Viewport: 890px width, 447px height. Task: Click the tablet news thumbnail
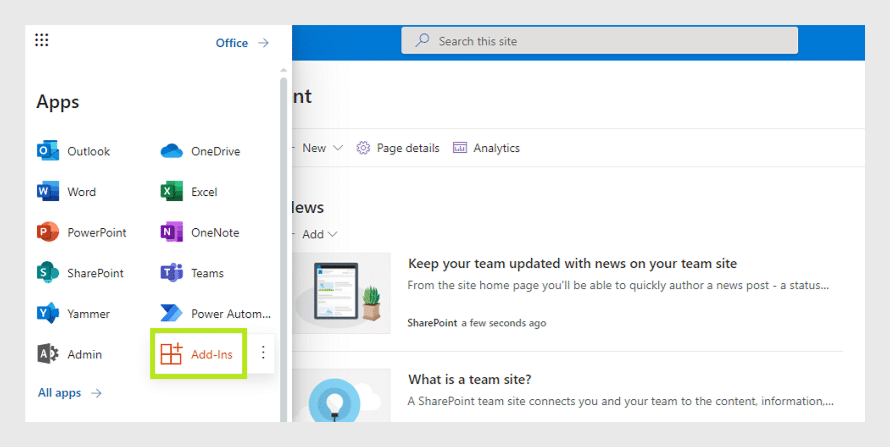click(x=343, y=293)
